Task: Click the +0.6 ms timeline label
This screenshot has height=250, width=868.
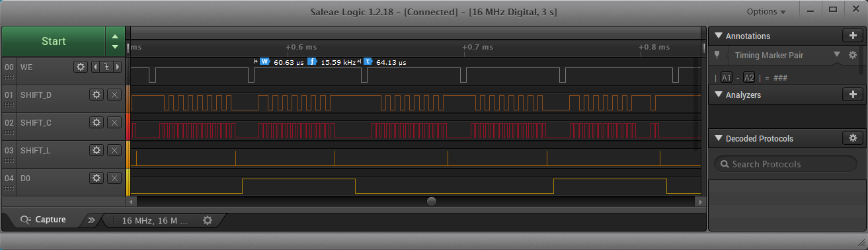Action: (x=301, y=47)
